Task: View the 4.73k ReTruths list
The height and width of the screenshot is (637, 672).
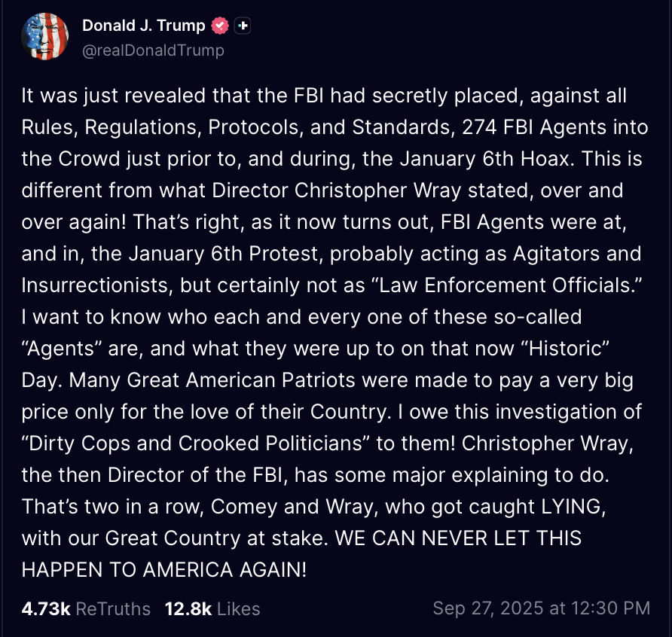Action: point(86,608)
